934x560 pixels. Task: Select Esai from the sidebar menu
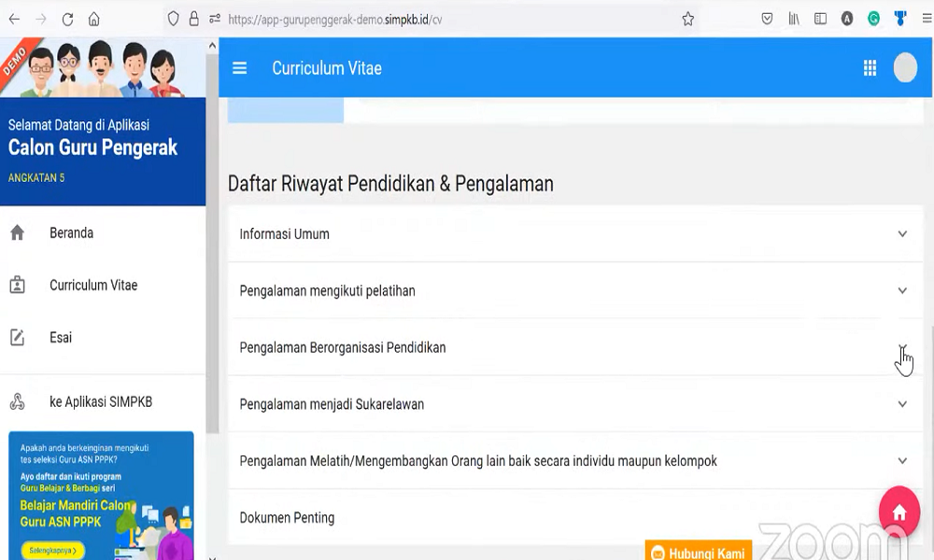coord(61,338)
